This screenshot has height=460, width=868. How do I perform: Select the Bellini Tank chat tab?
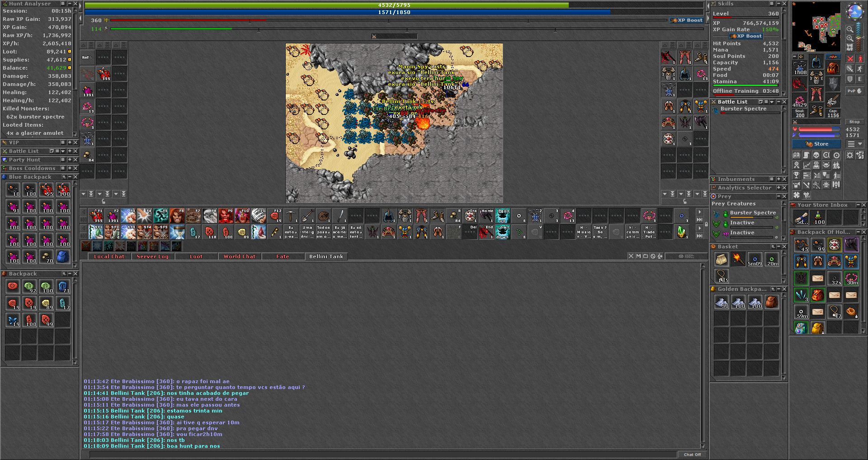click(326, 256)
